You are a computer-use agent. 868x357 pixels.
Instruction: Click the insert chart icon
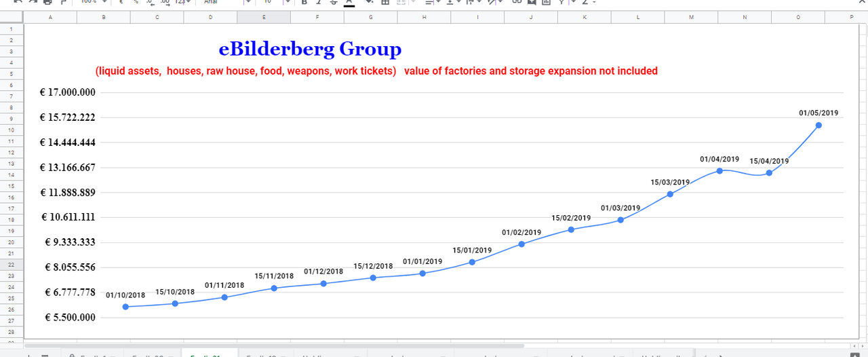pos(546,2)
